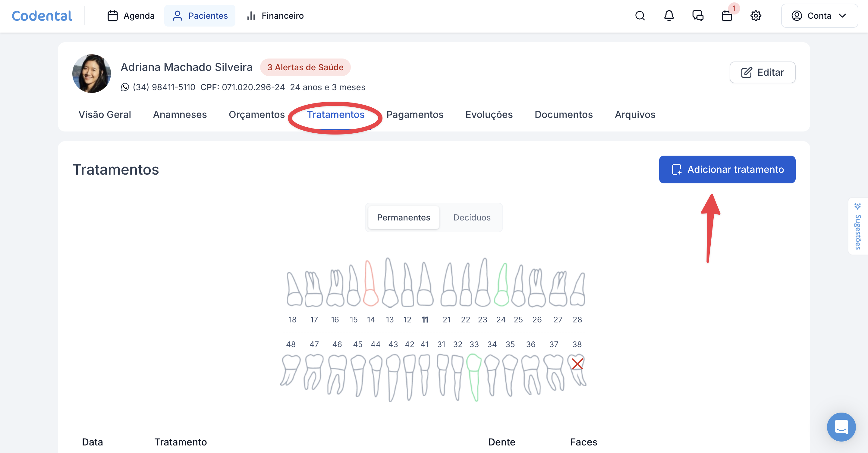This screenshot has height=453, width=868.
Task: Expand the Conta account dropdown
Action: tap(819, 16)
